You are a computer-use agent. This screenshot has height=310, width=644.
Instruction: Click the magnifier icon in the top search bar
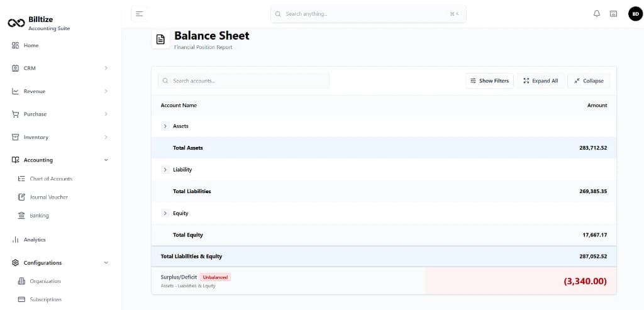278,14
